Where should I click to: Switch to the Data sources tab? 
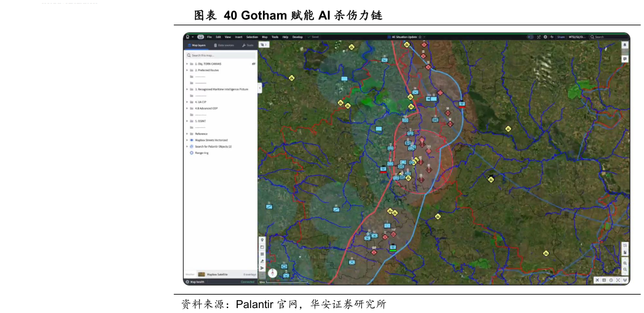(223, 46)
